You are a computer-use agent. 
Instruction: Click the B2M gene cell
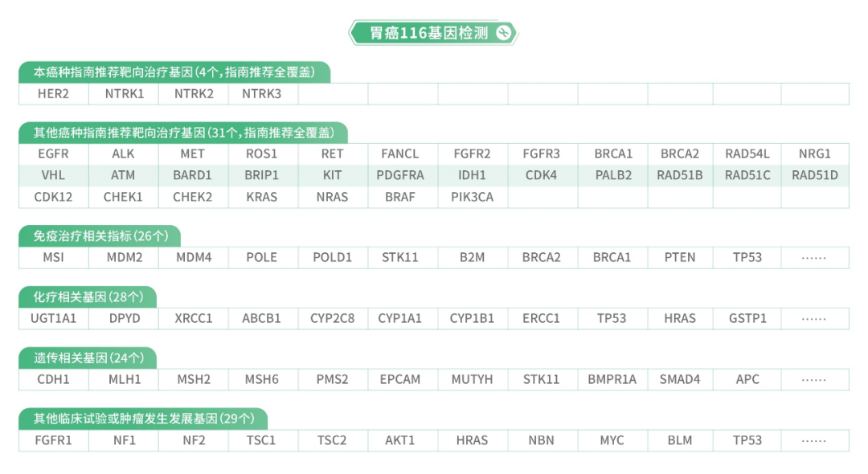pyautogui.click(x=473, y=258)
